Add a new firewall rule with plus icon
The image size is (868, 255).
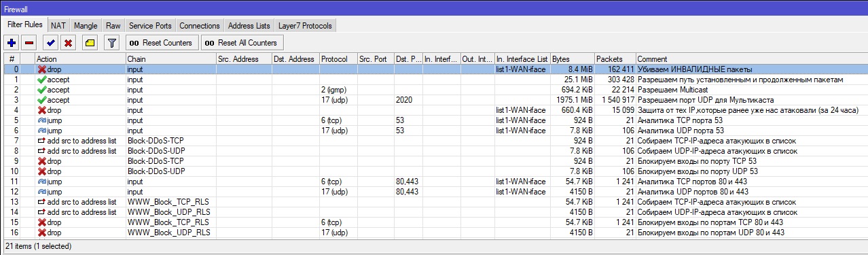12,43
